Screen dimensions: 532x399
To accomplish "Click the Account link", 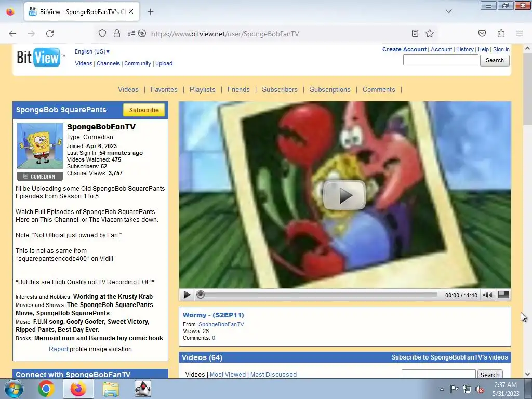I will (x=442, y=49).
